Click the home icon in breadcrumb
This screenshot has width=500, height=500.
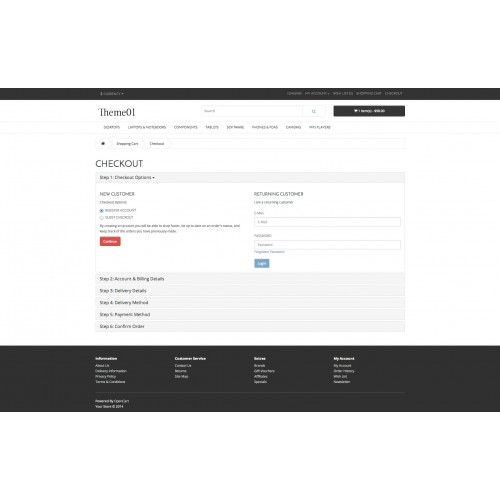[103, 144]
